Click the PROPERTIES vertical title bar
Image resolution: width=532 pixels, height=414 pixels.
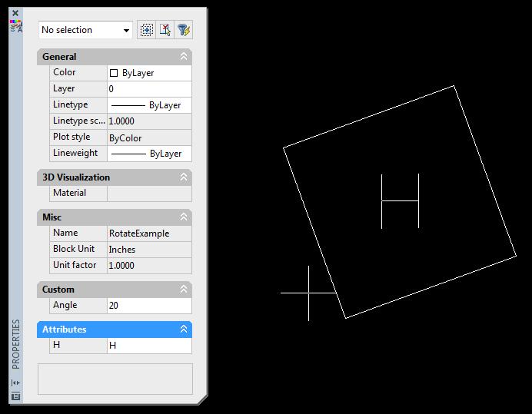coord(16,344)
